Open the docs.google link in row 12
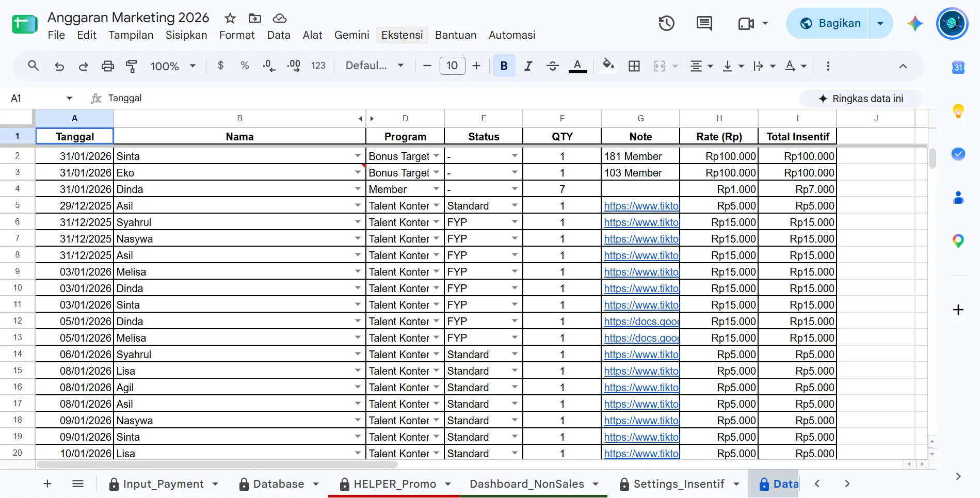 (641, 321)
